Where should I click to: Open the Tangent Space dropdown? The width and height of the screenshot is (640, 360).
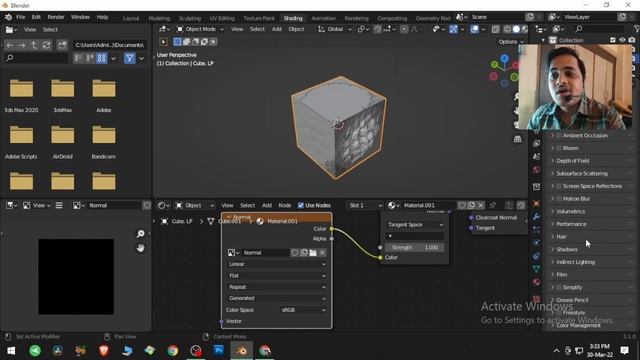click(414, 224)
